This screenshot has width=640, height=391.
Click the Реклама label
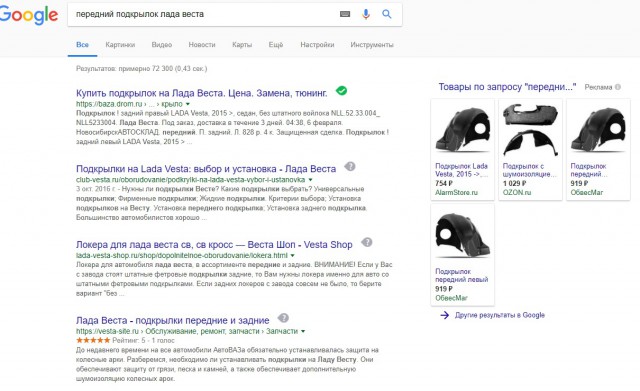pyautogui.click(x=598, y=87)
